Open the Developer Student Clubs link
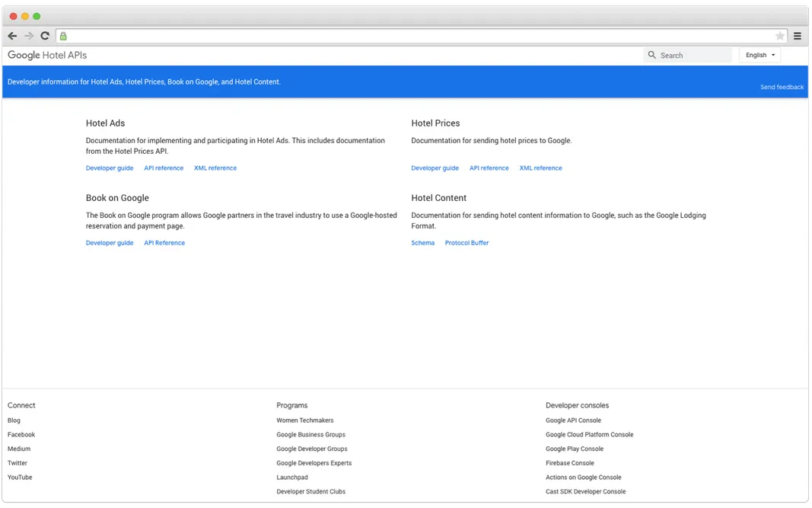 coord(310,491)
